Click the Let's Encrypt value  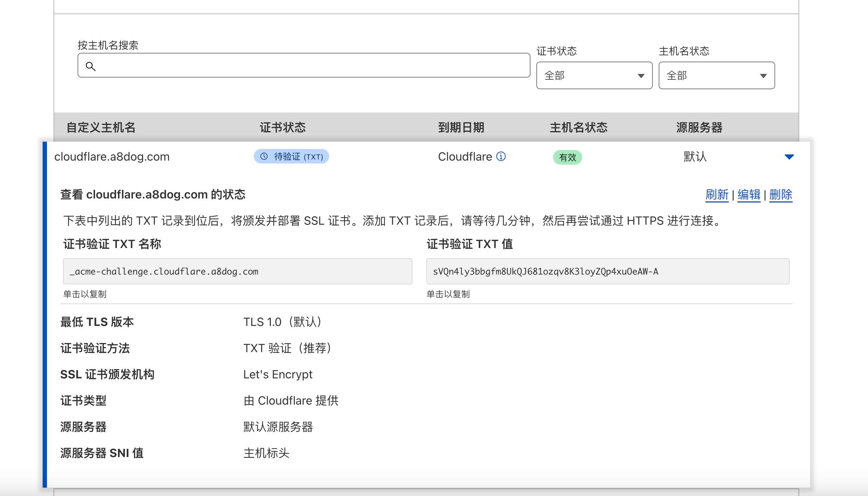click(278, 374)
